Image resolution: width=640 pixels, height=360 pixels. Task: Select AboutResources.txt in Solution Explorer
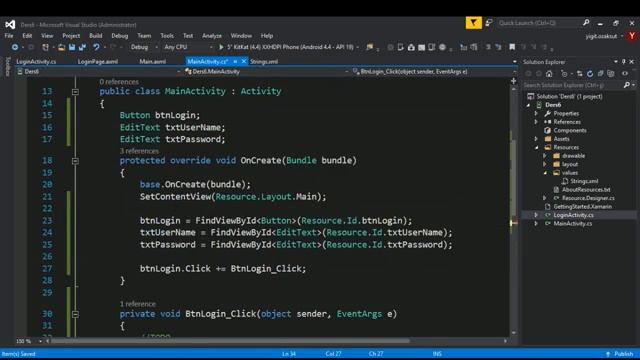point(586,190)
